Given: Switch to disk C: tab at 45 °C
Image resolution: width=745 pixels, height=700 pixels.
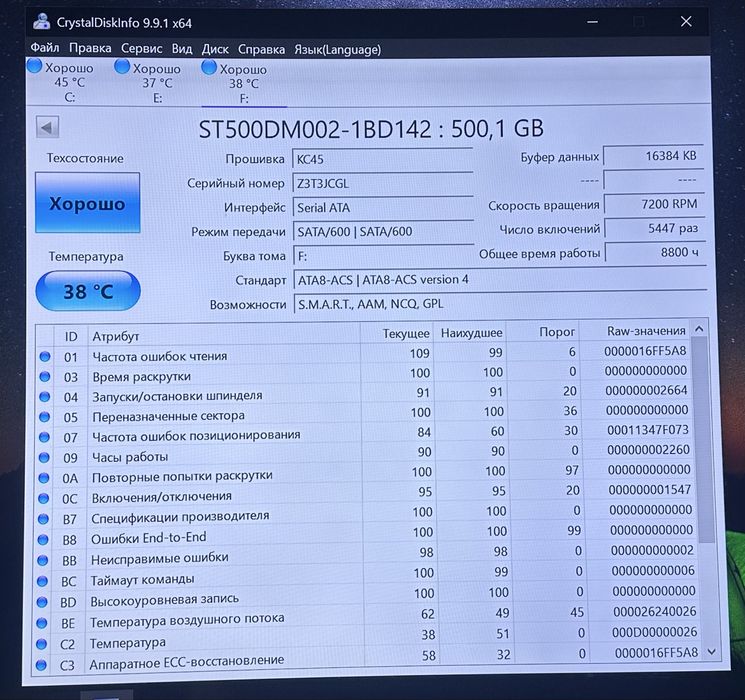Looking at the screenshot, I should [61, 81].
